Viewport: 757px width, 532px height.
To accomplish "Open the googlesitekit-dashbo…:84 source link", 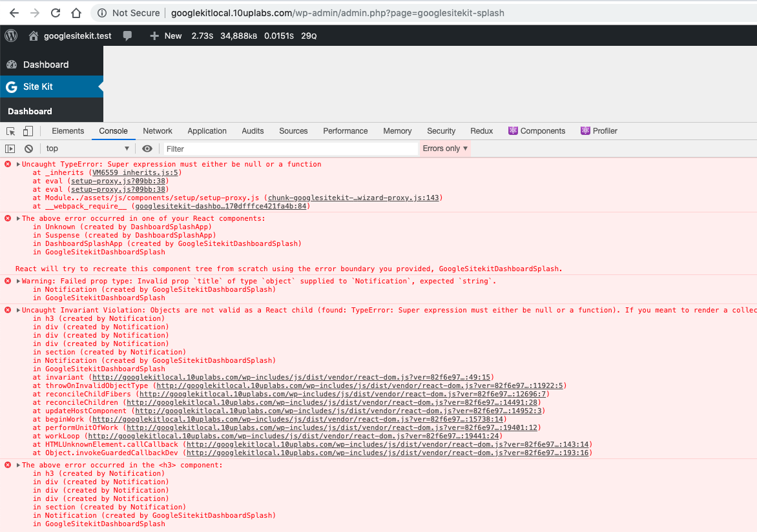I will pyautogui.click(x=221, y=206).
